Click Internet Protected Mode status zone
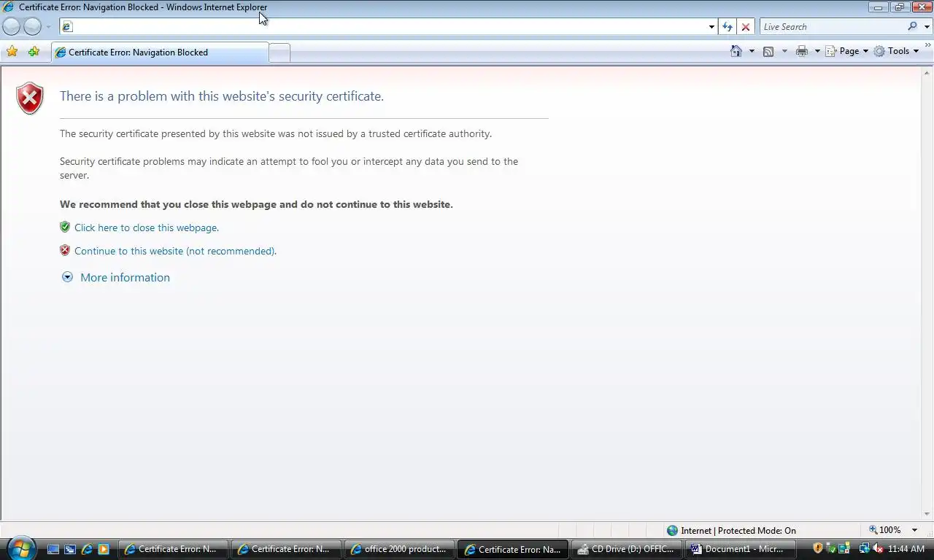 (731, 530)
